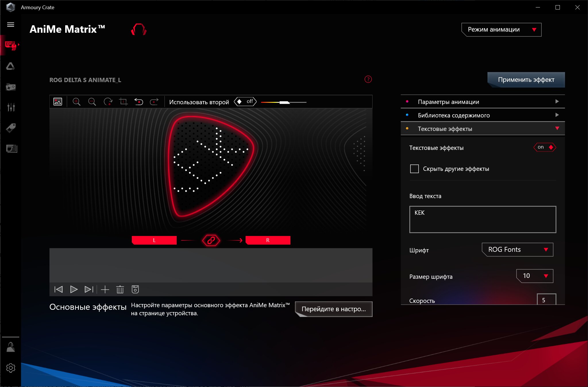Click the 'AniMe Matrix' page title
This screenshot has height=387, width=588.
67,29
